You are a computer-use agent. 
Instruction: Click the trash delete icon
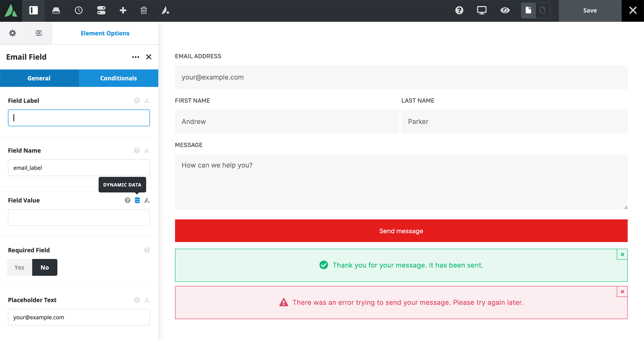pos(144,11)
